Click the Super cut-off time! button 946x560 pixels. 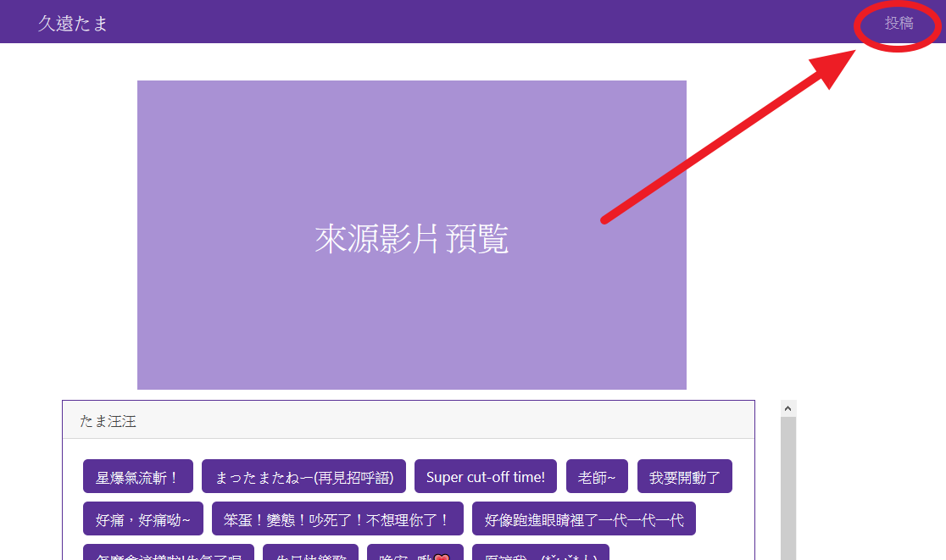tap(485, 477)
